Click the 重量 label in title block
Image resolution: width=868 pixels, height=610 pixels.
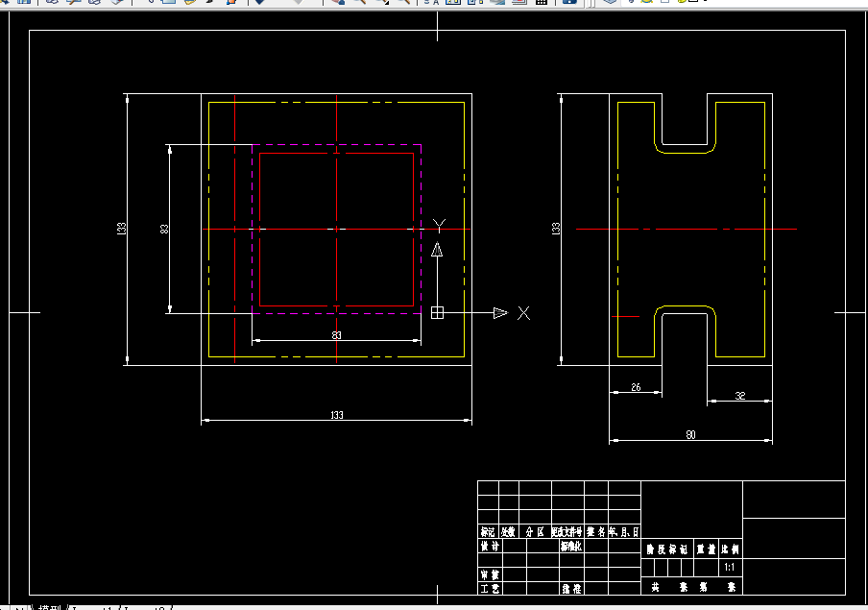click(707, 549)
